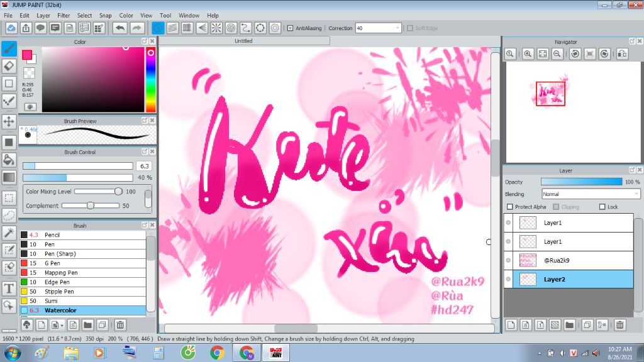The image size is (644, 362).
Task: Select the Stipple Pen brush
Action: (x=83, y=292)
